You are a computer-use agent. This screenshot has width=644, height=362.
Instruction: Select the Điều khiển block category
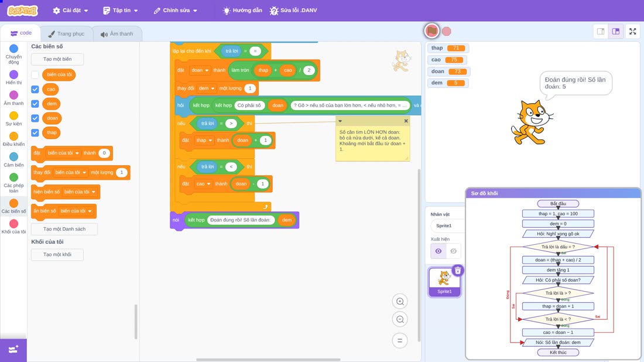[13, 139]
